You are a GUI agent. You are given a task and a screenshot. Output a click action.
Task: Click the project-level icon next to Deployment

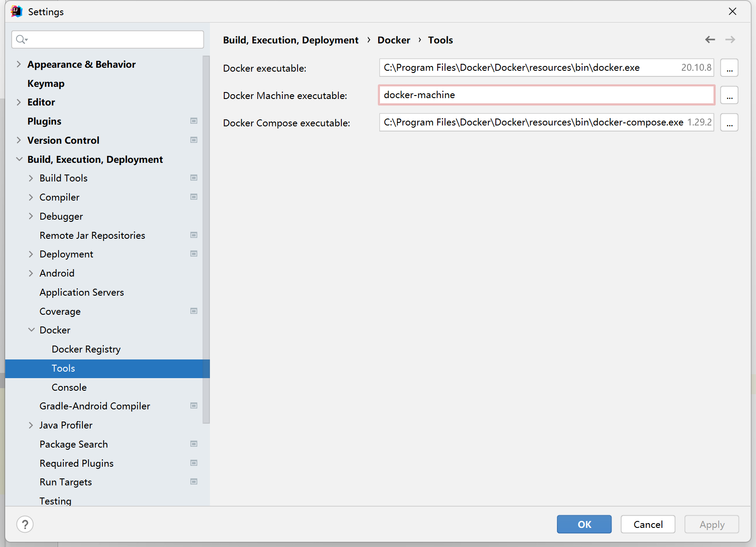point(194,254)
